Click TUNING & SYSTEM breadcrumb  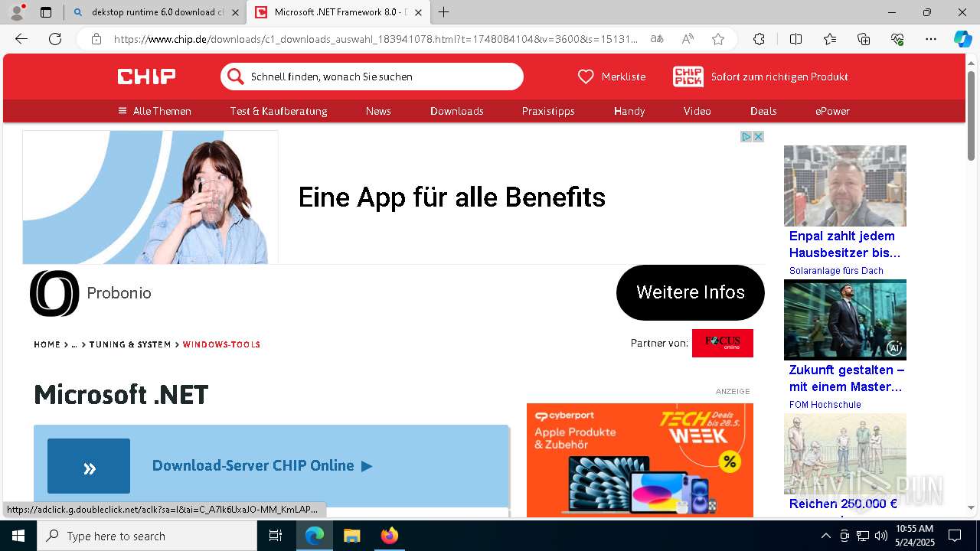130,344
